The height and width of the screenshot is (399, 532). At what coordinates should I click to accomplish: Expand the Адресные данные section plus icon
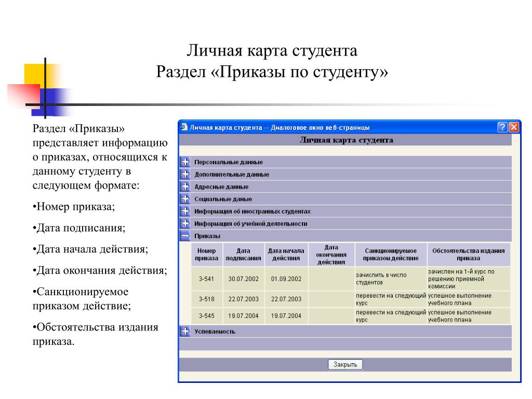[x=185, y=187]
